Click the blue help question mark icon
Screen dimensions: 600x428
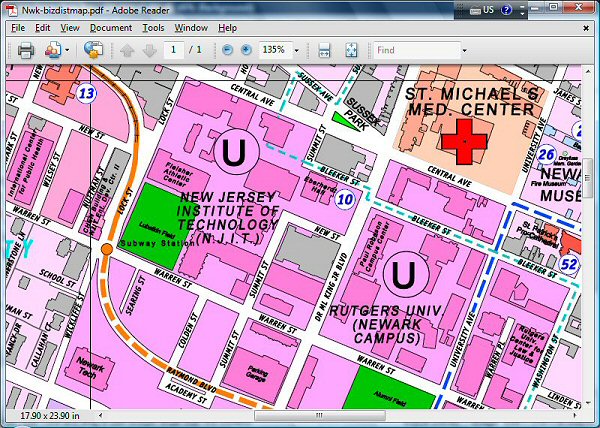[x=506, y=10]
